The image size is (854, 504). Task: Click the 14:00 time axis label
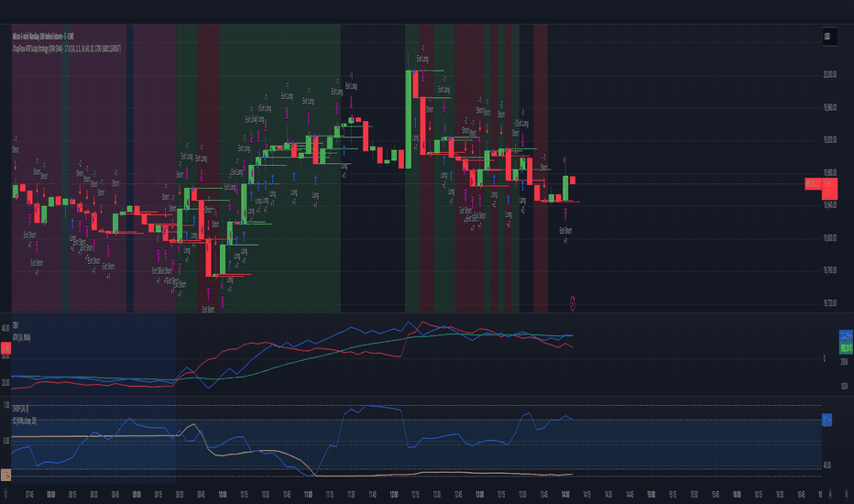click(565, 495)
